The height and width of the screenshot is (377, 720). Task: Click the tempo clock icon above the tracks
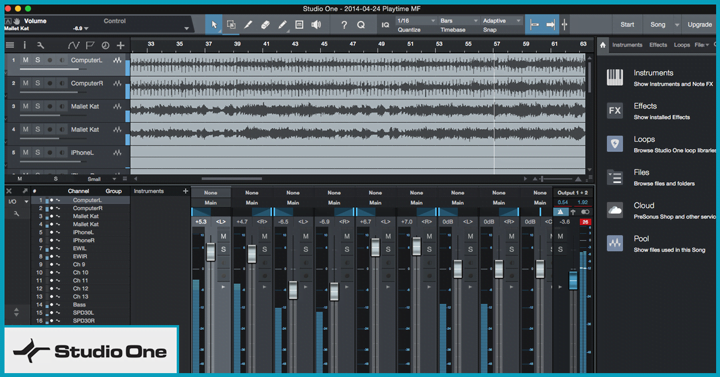coord(105,45)
